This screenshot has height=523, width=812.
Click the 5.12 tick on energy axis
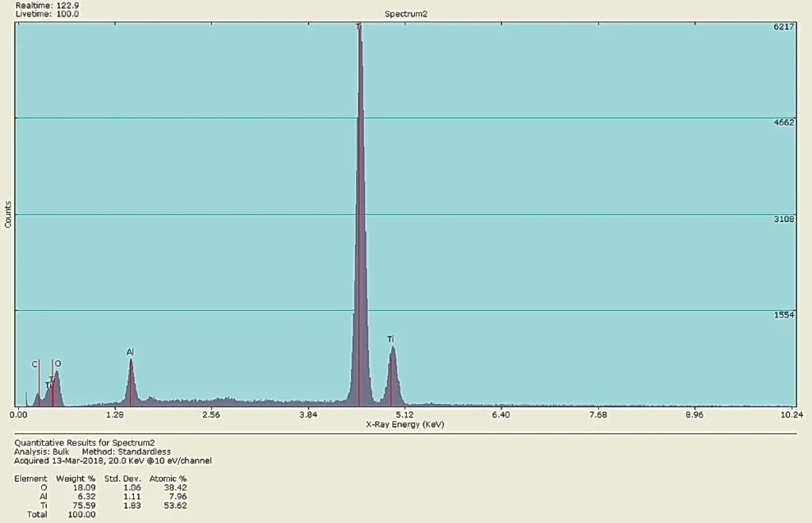(404, 414)
